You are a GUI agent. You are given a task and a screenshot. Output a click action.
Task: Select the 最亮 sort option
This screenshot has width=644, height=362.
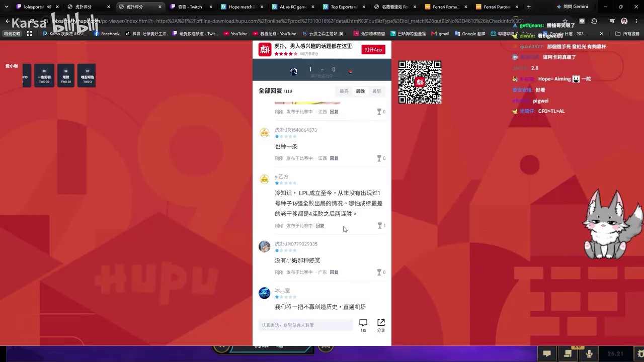click(344, 91)
